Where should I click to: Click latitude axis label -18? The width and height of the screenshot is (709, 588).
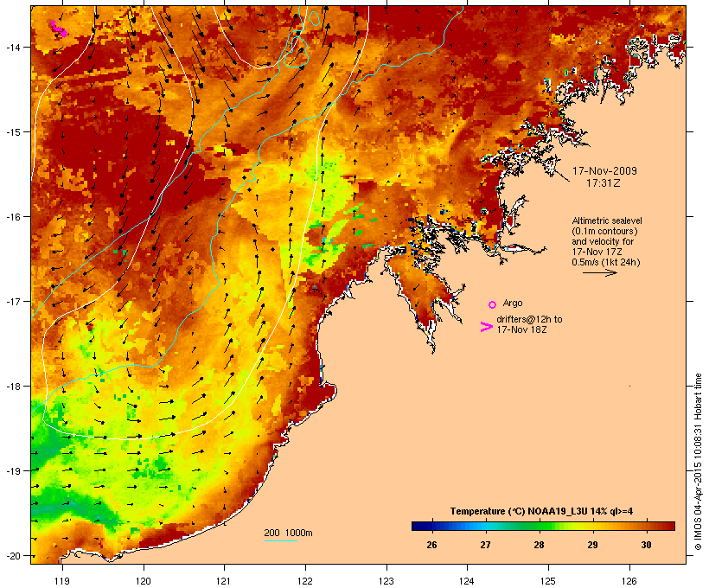[x=13, y=387]
